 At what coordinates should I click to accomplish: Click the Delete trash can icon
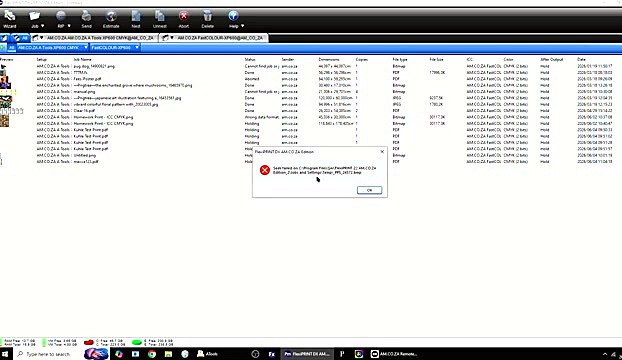tap(207, 19)
